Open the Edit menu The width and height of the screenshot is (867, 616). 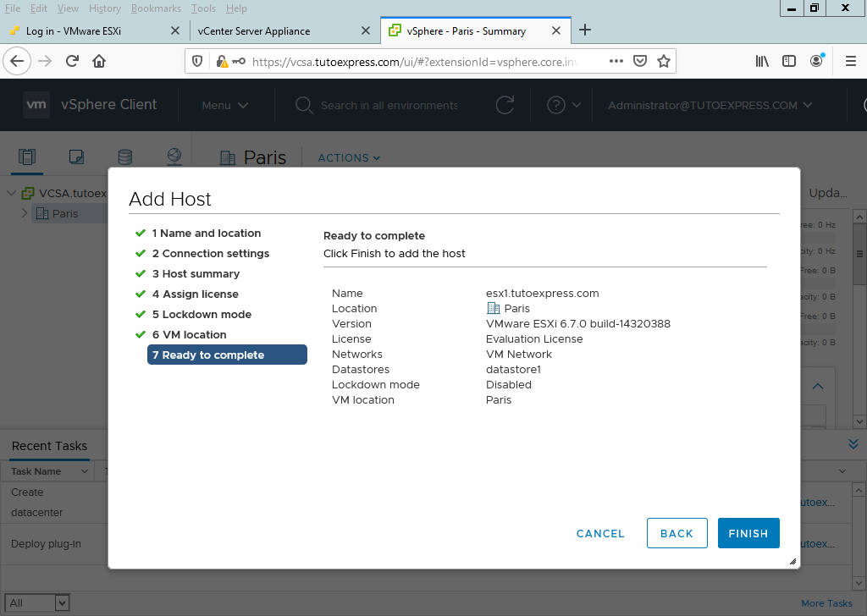(x=38, y=8)
